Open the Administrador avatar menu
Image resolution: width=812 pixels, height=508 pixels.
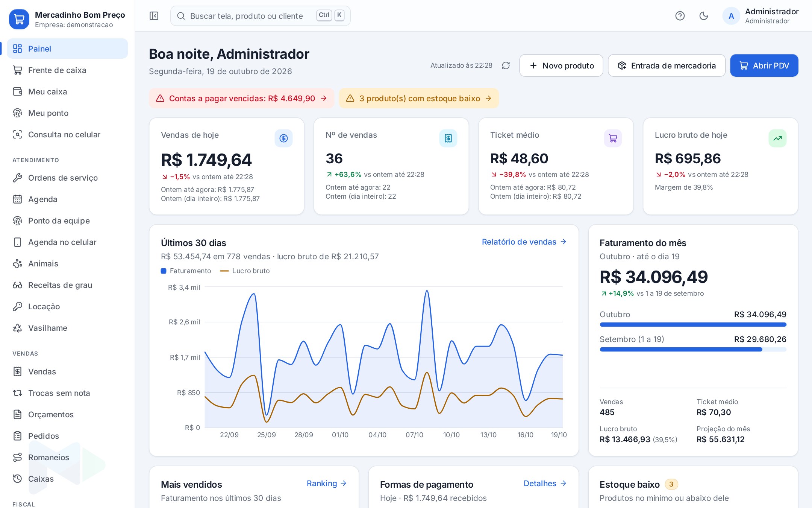[760, 16]
